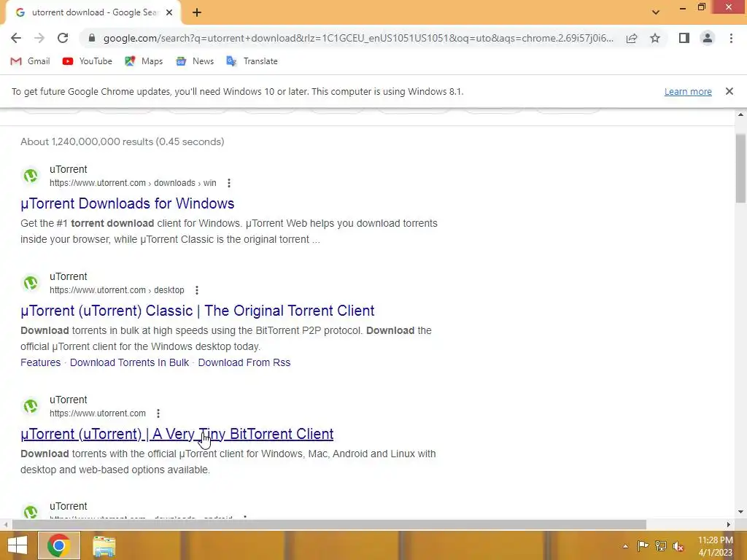Click the uTorrent favicon of the desktop result

point(31,283)
